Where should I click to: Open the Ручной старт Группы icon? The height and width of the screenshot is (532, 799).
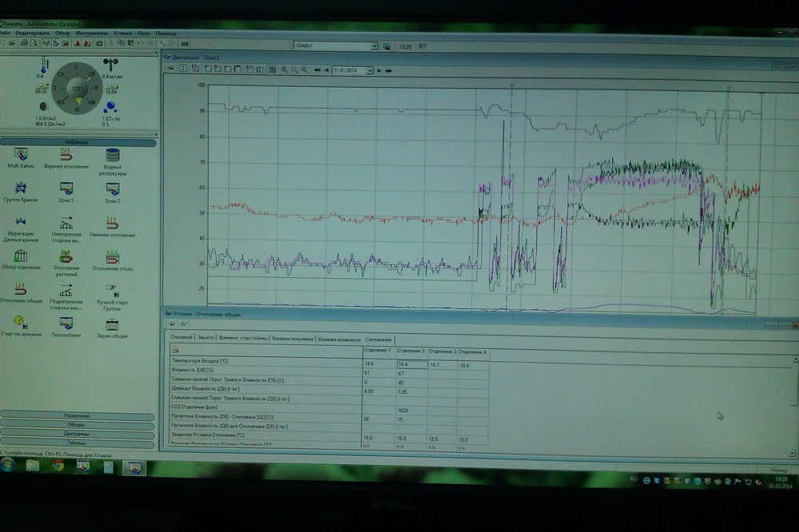pos(112,297)
